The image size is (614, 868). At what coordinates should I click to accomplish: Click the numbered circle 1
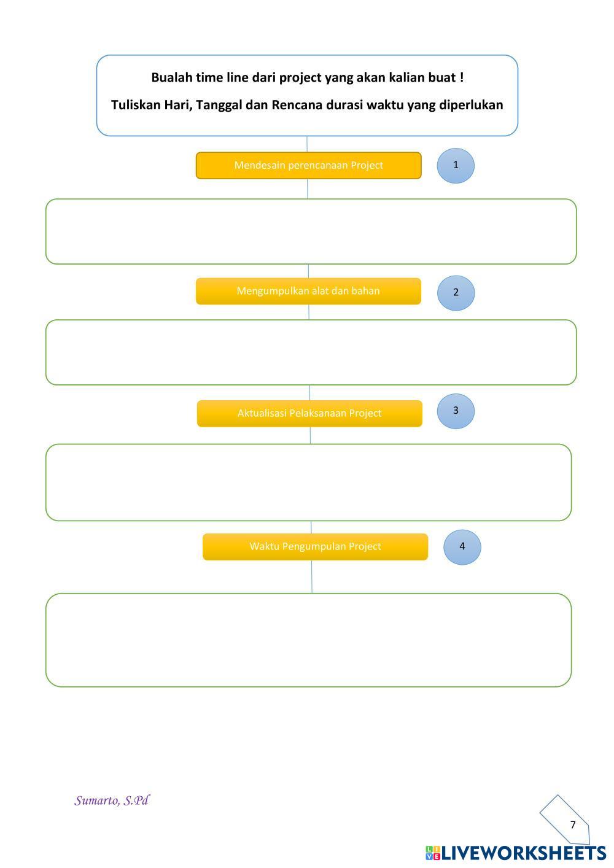point(456,165)
